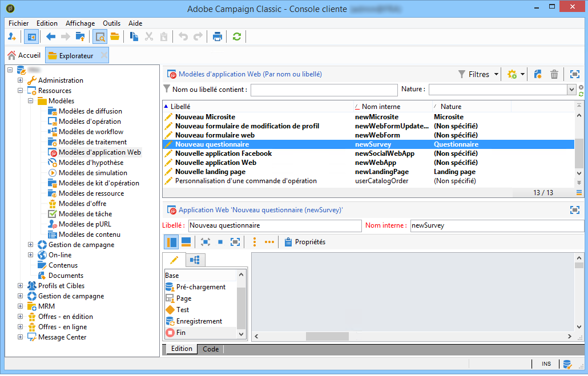
Task: Click the back navigation arrow icon
Action: coord(51,37)
